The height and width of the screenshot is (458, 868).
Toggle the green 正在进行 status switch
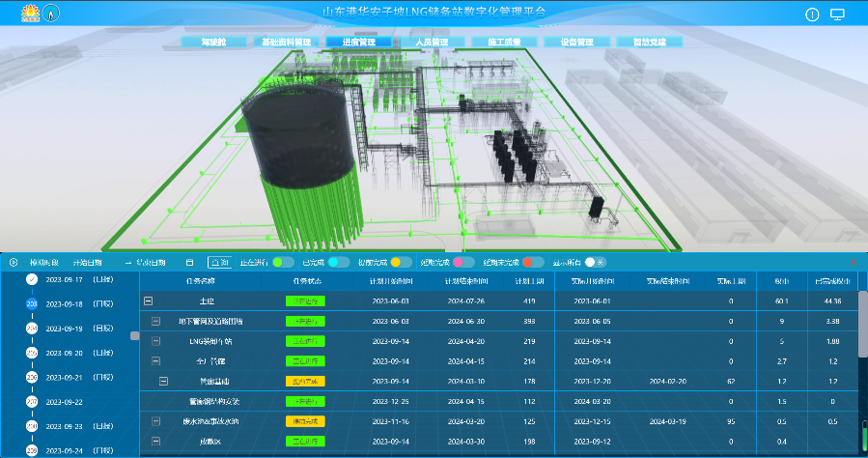click(x=283, y=262)
